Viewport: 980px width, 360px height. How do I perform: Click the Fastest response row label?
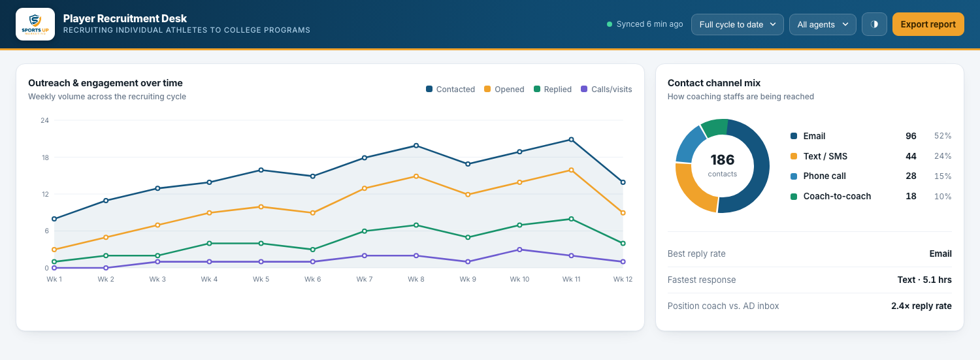(702, 280)
